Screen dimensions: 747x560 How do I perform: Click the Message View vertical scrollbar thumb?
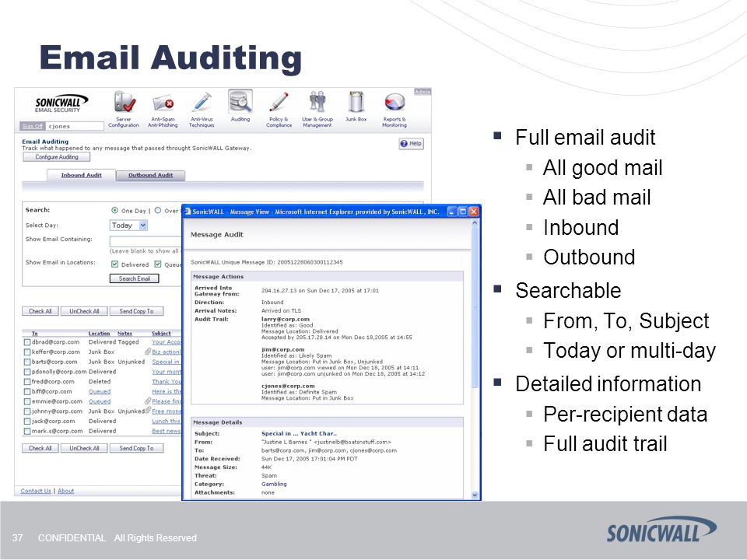click(x=475, y=307)
